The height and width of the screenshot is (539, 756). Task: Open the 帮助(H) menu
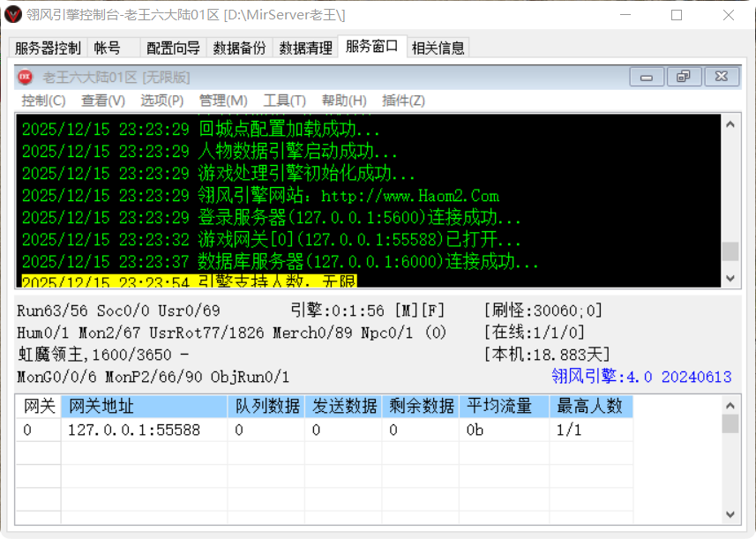(x=342, y=100)
